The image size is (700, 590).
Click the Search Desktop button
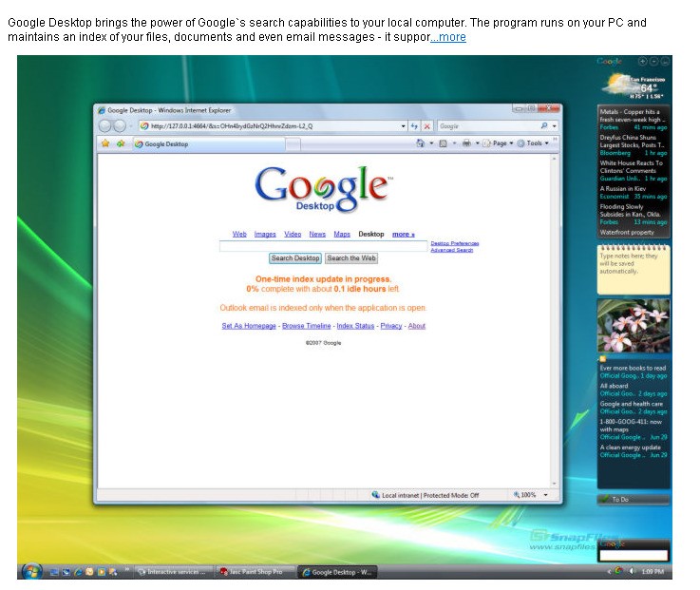click(x=295, y=258)
